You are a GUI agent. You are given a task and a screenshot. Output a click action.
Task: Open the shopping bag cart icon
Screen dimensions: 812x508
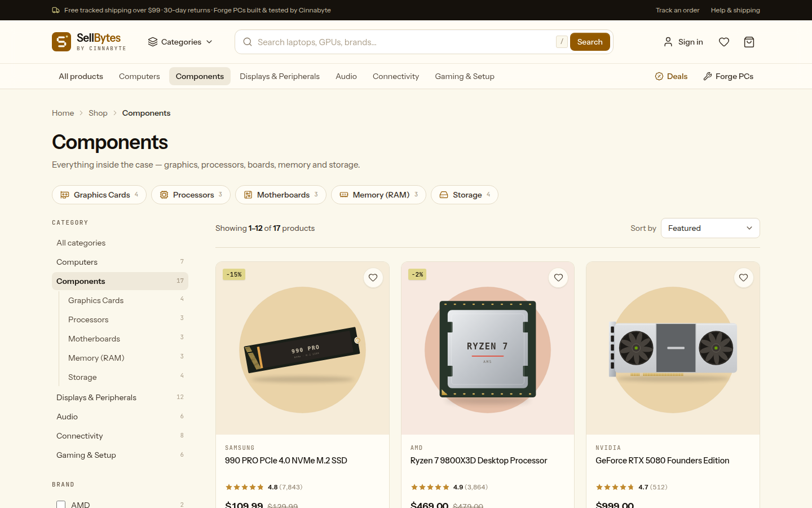pyautogui.click(x=749, y=42)
